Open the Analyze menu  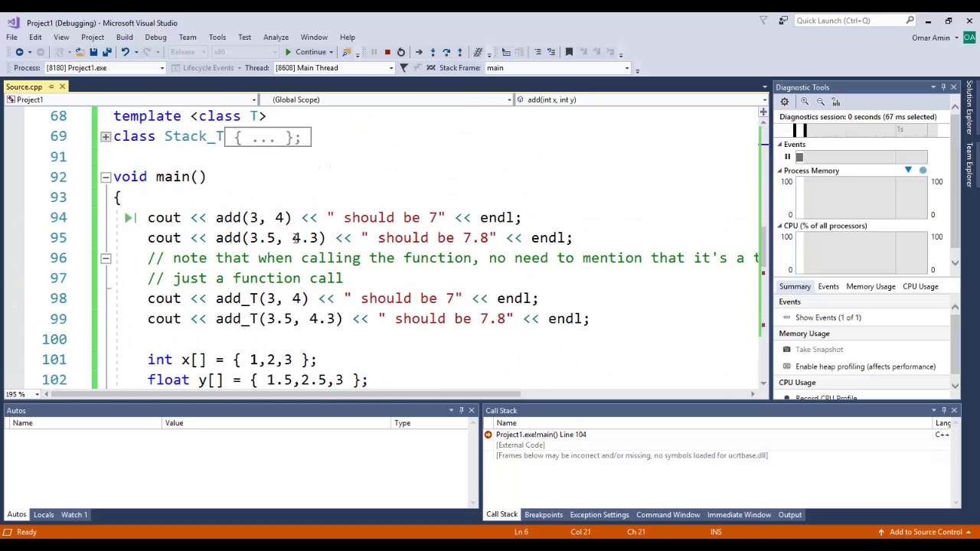276,37
